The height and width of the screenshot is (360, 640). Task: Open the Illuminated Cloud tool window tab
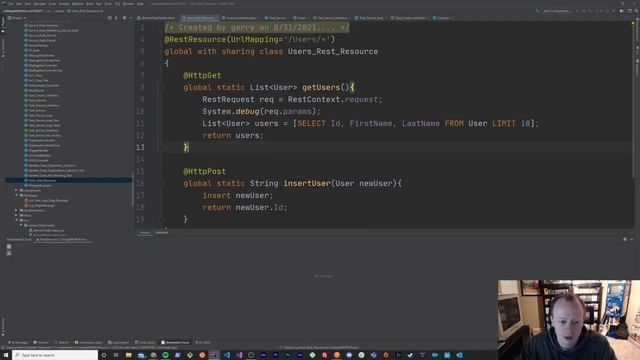pyautogui.click(x=176, y=342)
